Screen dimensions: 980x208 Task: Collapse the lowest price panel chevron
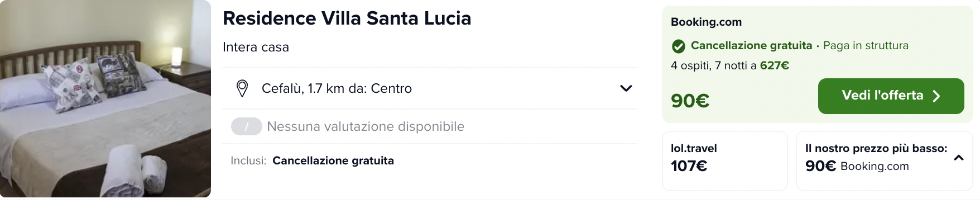959,158
